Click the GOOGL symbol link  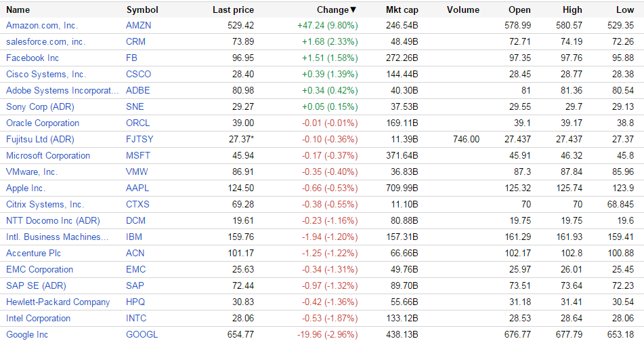pyautogui.click(x=142, y=334)
